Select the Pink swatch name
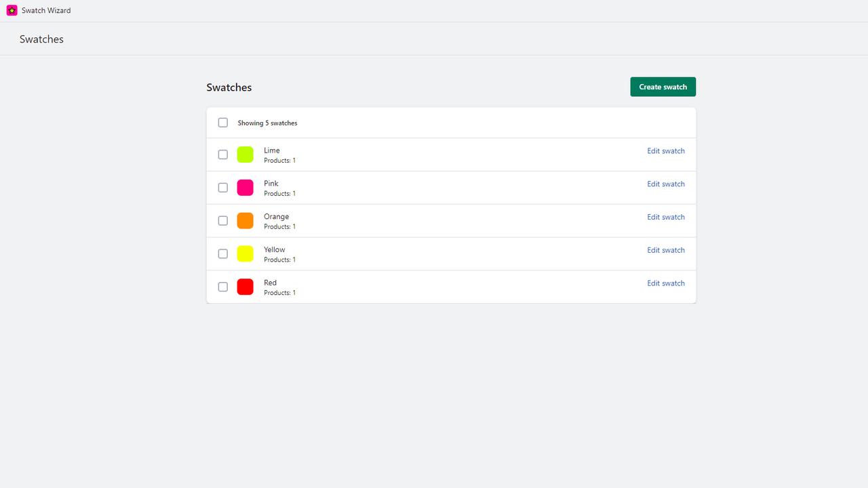The height and width of the screenshot is (488, 868). (271, 184)
